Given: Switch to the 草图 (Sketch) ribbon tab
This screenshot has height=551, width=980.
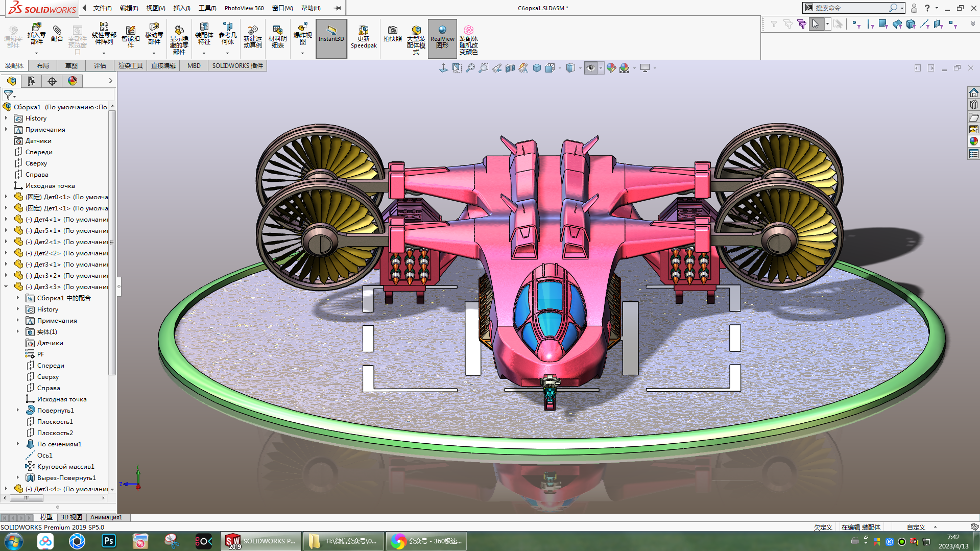Looking at the screenshot, I should 71,66.
